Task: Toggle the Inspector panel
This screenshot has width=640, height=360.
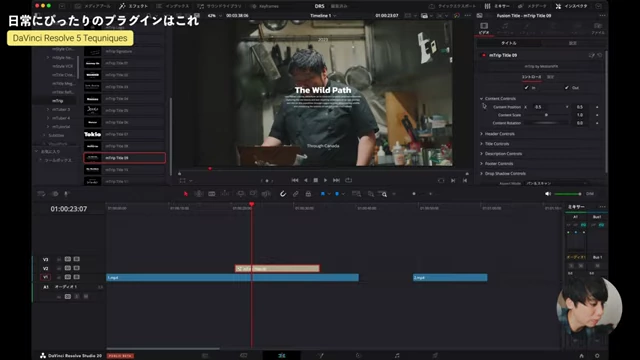Action: click(571, 6)
